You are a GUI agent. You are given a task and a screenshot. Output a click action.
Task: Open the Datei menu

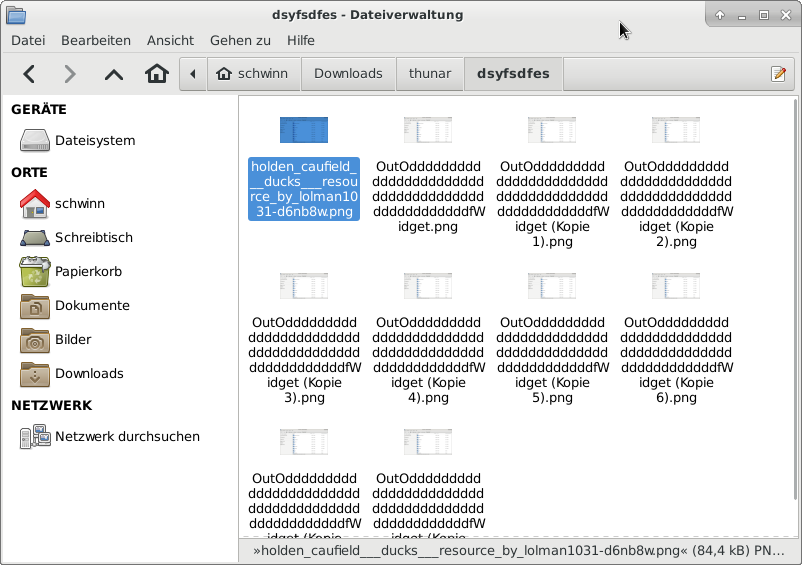(x=28, y=40)
